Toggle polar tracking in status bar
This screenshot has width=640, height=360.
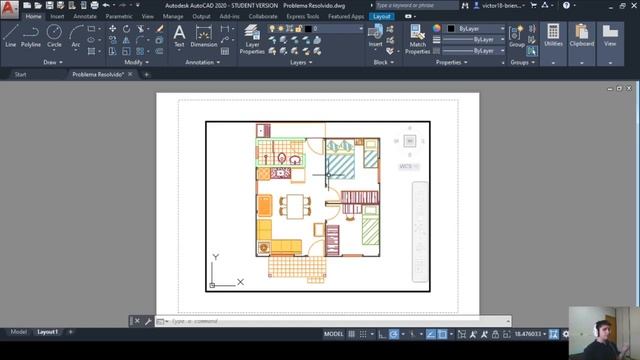[x=393, y=334]
